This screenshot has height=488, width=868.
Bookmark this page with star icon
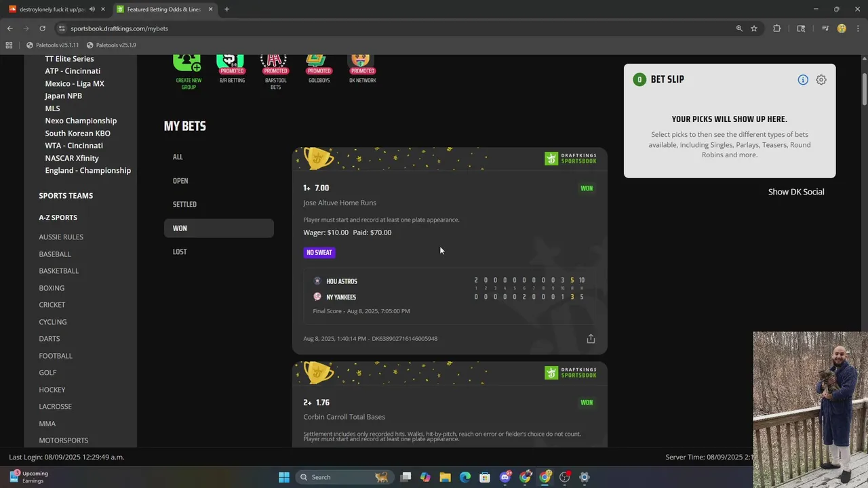click(x=753, y=28)
